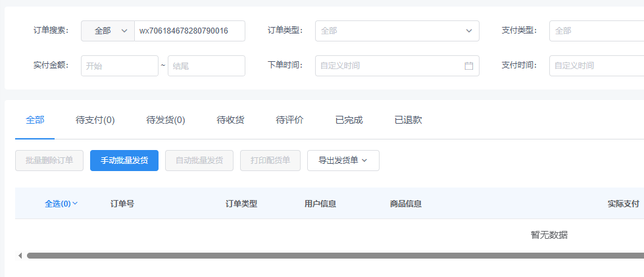Switch to the 待支付(0) tab

point(95,120)
